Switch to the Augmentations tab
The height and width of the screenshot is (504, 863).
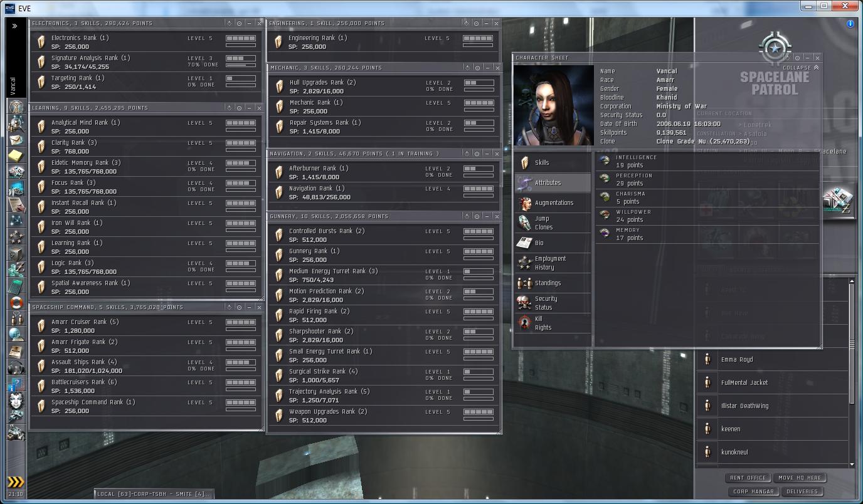click(553, 202)
